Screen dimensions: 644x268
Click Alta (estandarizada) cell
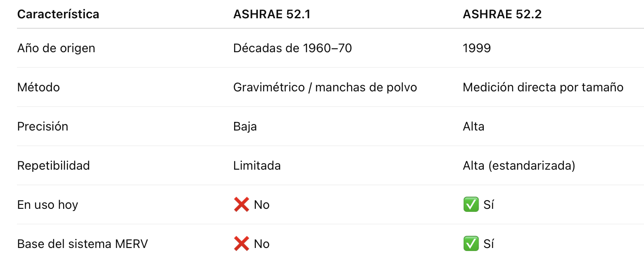(519, 165)
